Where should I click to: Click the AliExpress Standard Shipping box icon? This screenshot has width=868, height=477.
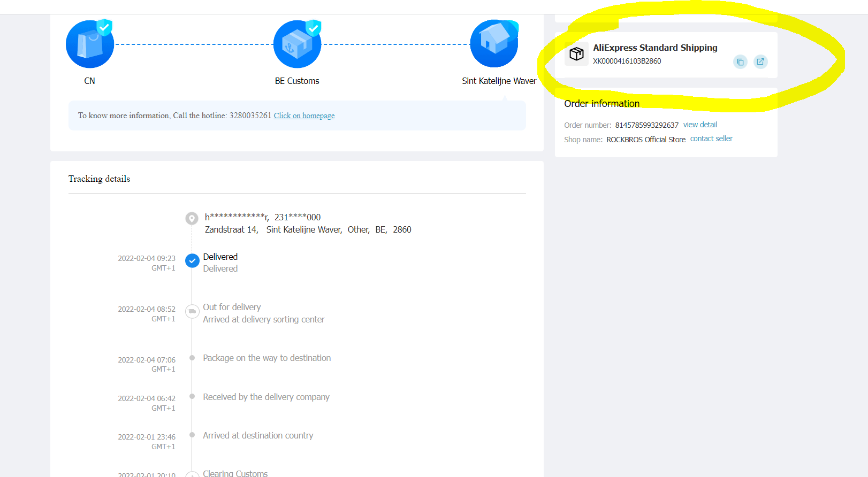pyautogui.click(x=576, y=54)
